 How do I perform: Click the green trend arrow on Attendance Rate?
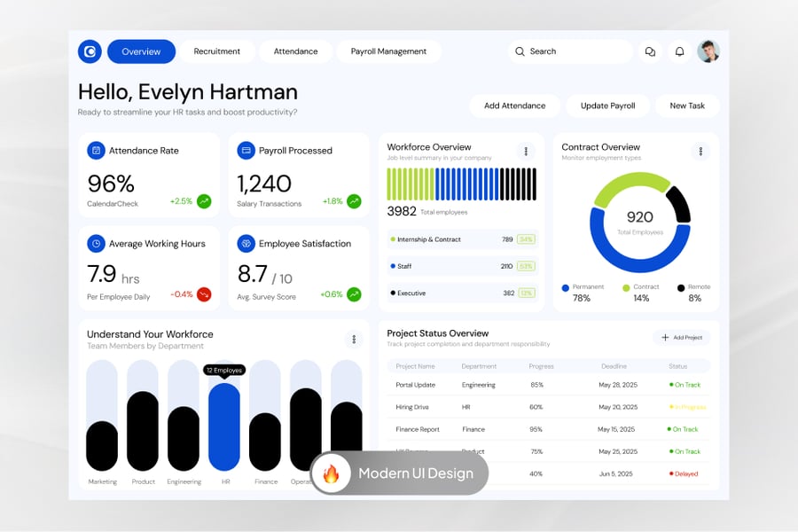(x=204, y=201)
